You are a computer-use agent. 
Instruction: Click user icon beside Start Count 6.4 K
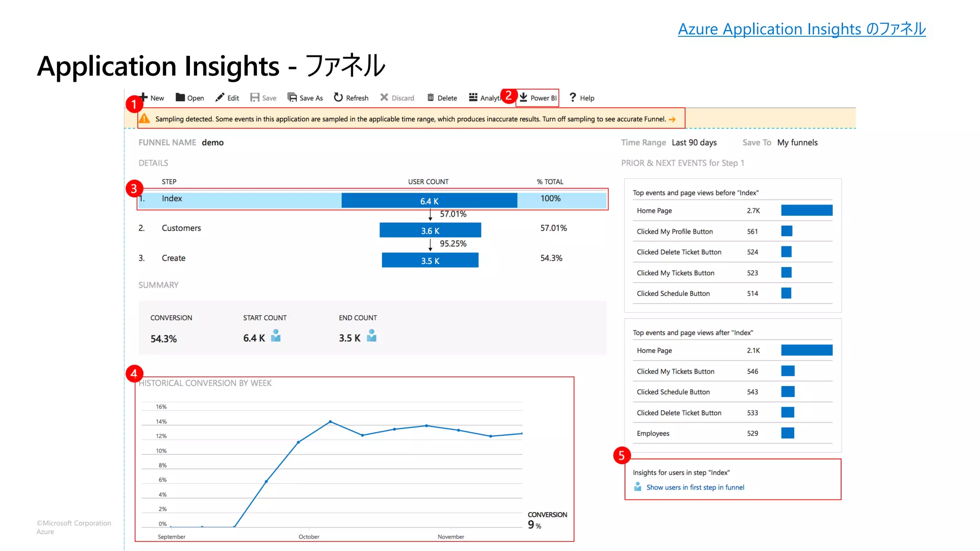pos(276,336)
